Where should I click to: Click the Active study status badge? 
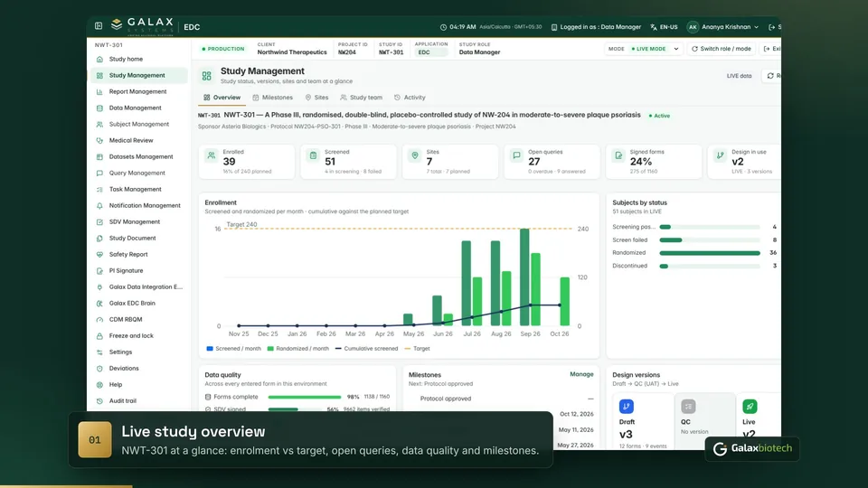659,116
